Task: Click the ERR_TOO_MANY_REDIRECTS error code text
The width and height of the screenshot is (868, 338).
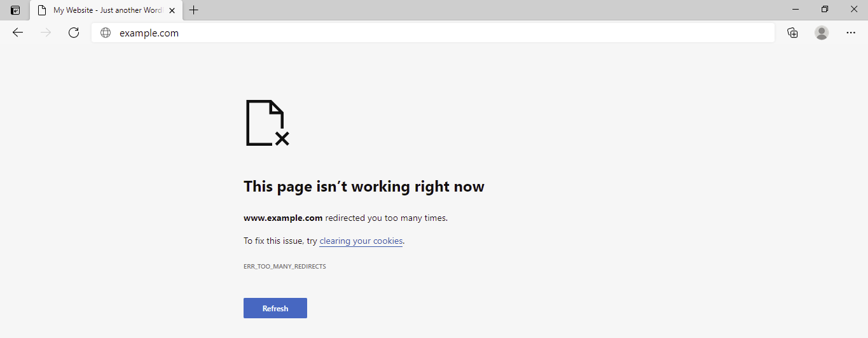Action: pyautogui.click(x=285, y=267)
